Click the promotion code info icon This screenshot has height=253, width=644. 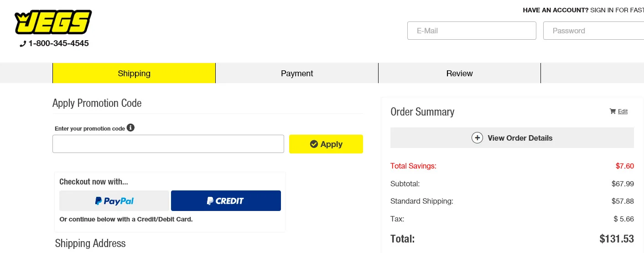(130, 128)
